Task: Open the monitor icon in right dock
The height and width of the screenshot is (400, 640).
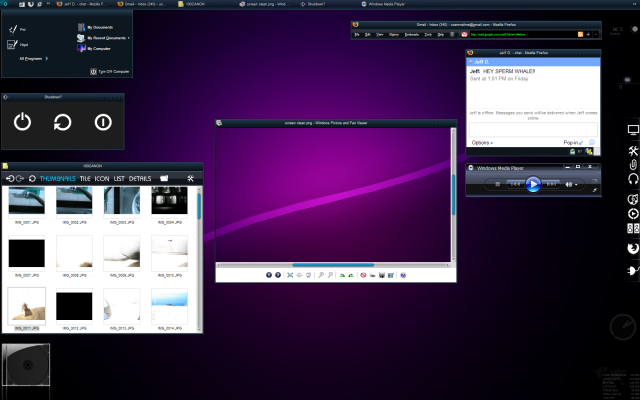Action: pos(633,130)
